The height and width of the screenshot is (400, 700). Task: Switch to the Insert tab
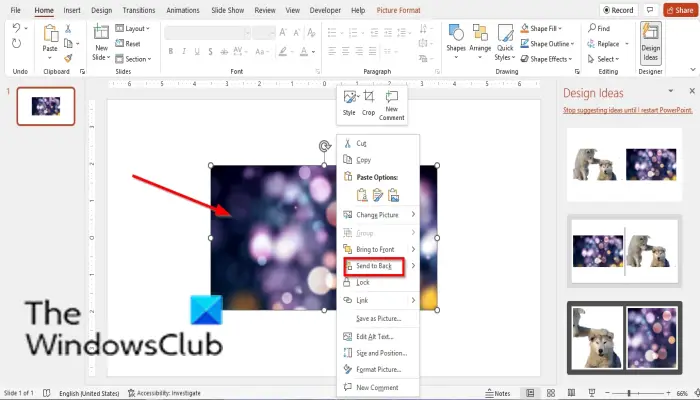[x=72, y=10]
